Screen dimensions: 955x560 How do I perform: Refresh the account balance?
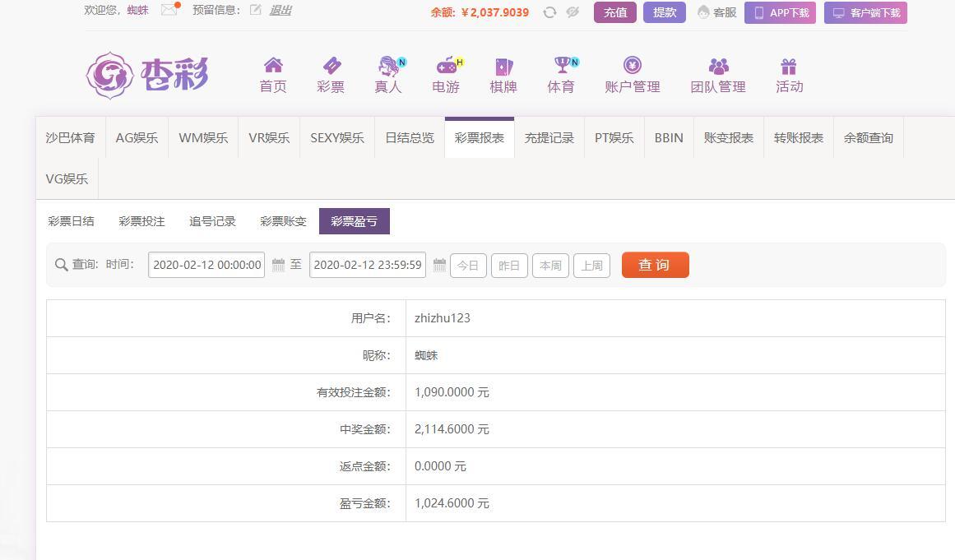(x=549, y=12)
